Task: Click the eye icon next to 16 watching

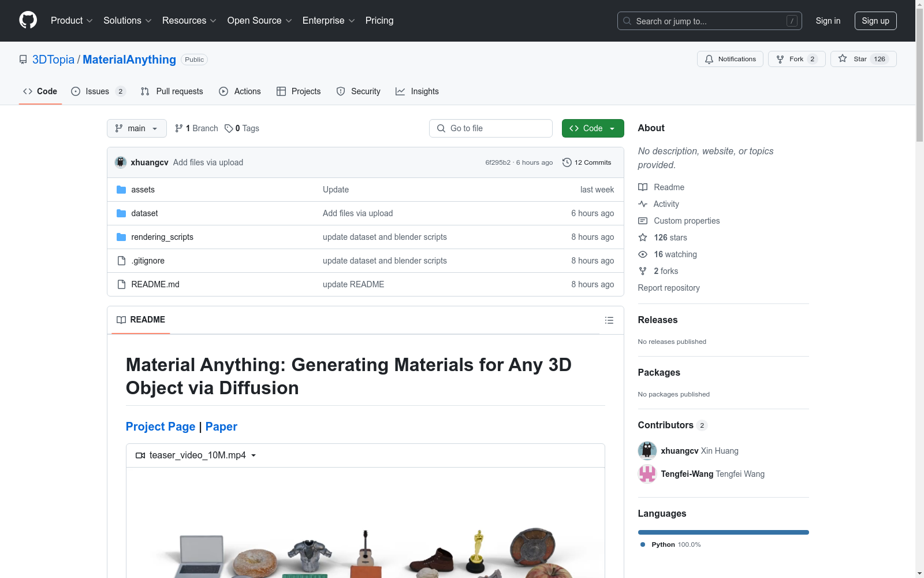Action: [x=643, y=254]
